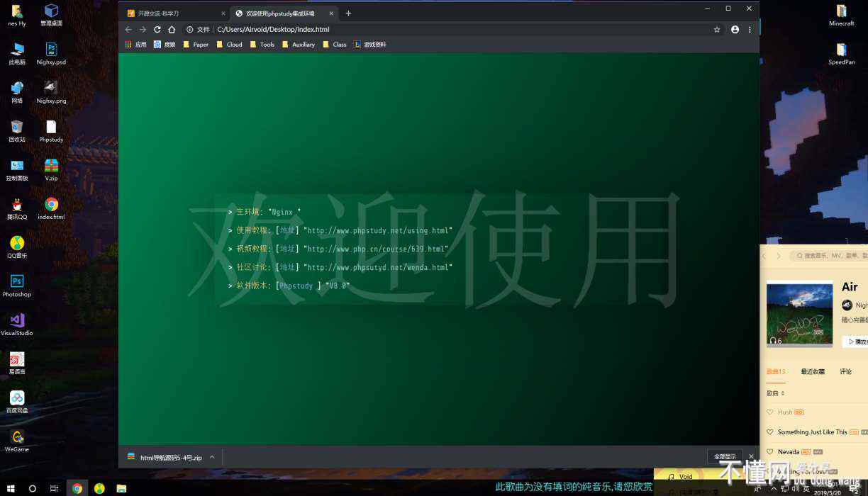Screen dimensions: 868x496
Task: Go to Chrome's home page icon
Action: coord(172,30)
